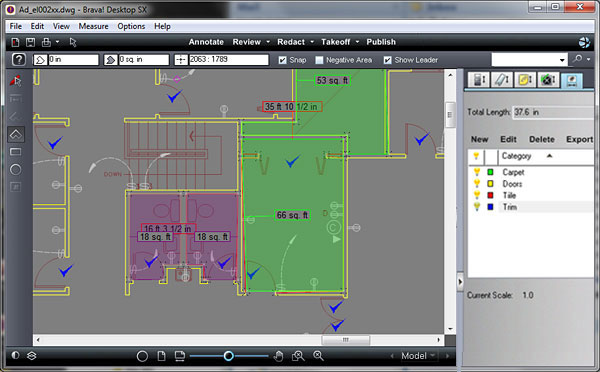Open the Print options dropdown arrow
This screenshot has width=600, height=372.
[x=57, y=42]
